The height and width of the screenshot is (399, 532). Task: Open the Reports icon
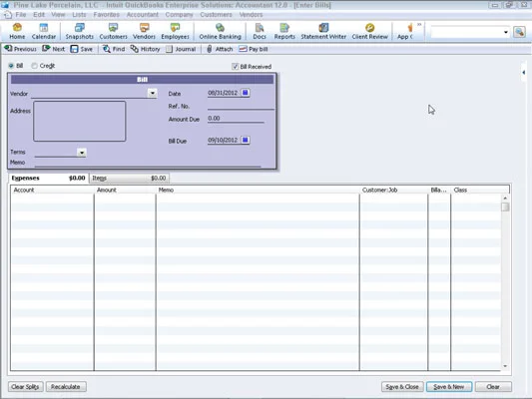tap(284, 31)
